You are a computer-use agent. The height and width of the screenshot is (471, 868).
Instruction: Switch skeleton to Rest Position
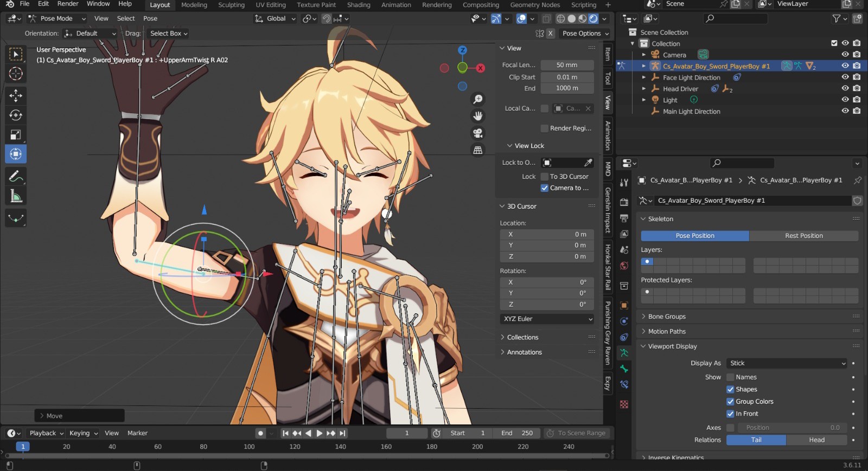coord(804,236)
